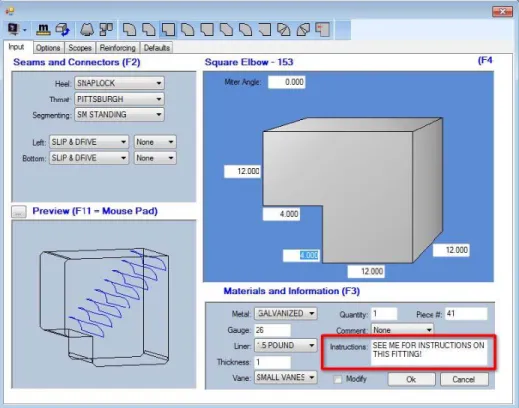Switch to the Input tab
Image resolution: width=519 pixels, height=408 pixels.
point(16,47)
